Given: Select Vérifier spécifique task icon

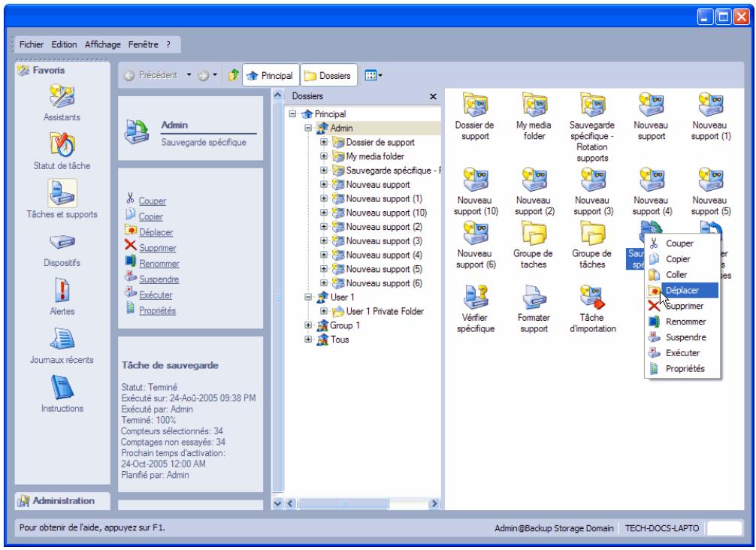Looking at the screenshot, I should (x=476, y=297).
